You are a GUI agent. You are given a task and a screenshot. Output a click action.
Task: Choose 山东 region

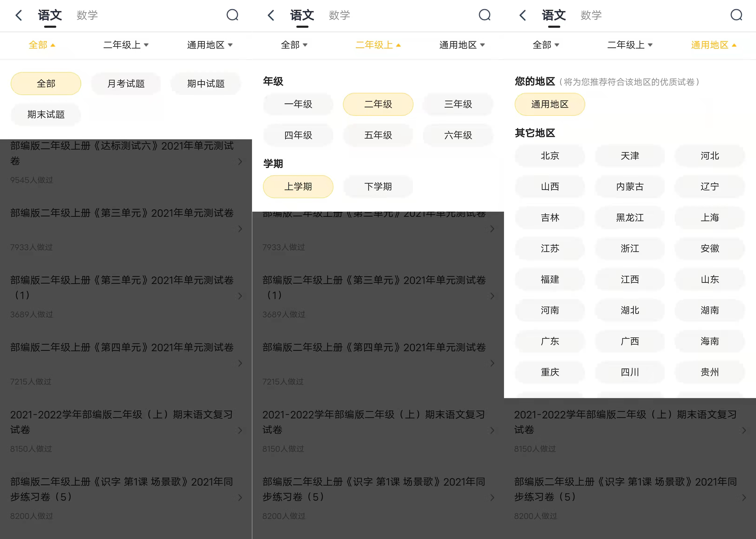point(710,280)
